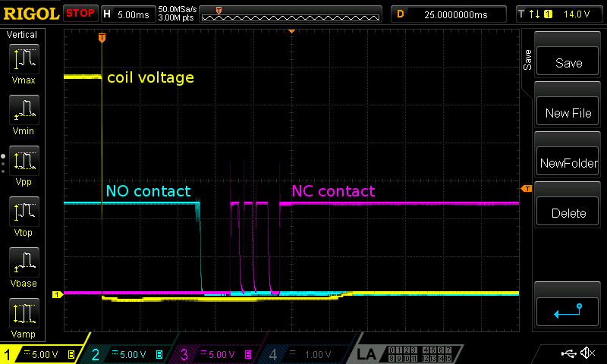Screen dimensions: 607x364
Task: Click the 'NC contact' waveform label
Action: [x=333, y=191]
